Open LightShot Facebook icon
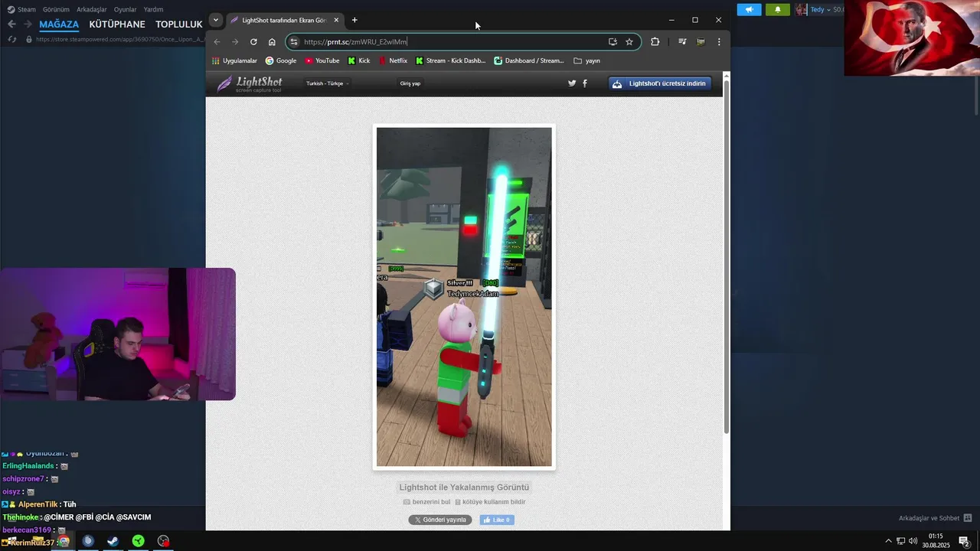Image resolution: width=980 pixels, height=551 pixels. (x=585, y=83)
